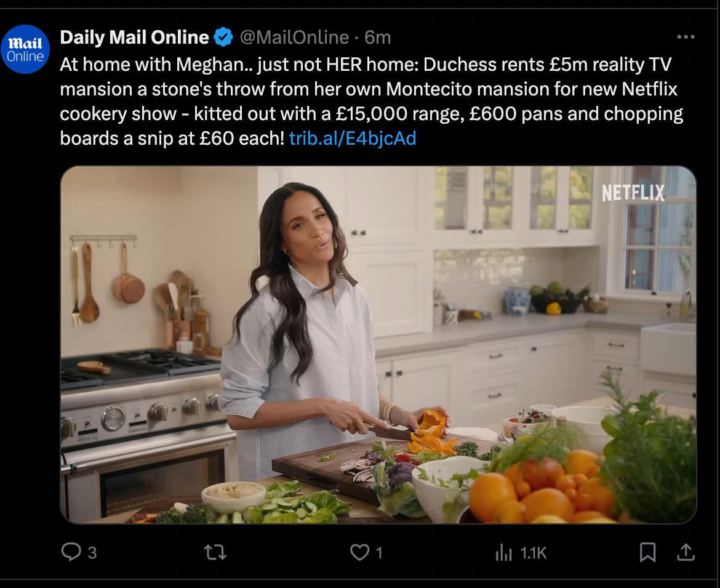Click the NETFLIX watermark on the image

pos(633,193)
